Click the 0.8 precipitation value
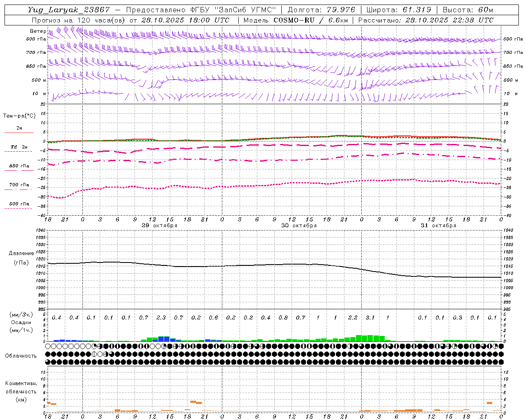The image size is (525, 420). click(x=283, y=317)
